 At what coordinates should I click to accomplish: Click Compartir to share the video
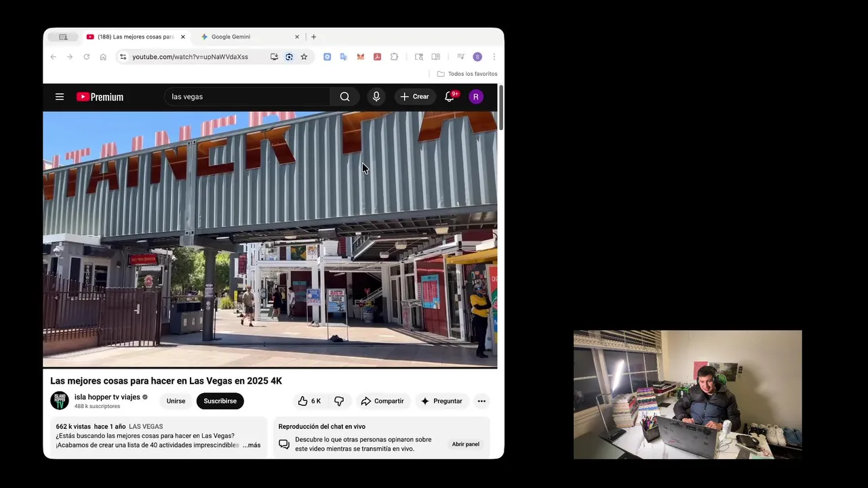point(382,401)
